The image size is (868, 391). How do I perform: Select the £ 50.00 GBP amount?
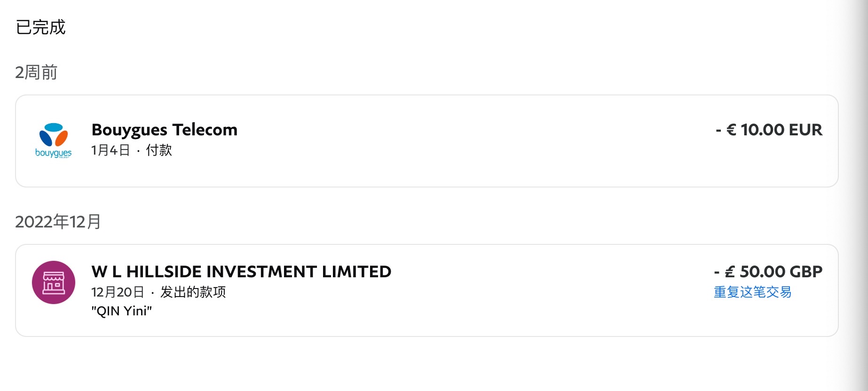[x=768, y=272]
